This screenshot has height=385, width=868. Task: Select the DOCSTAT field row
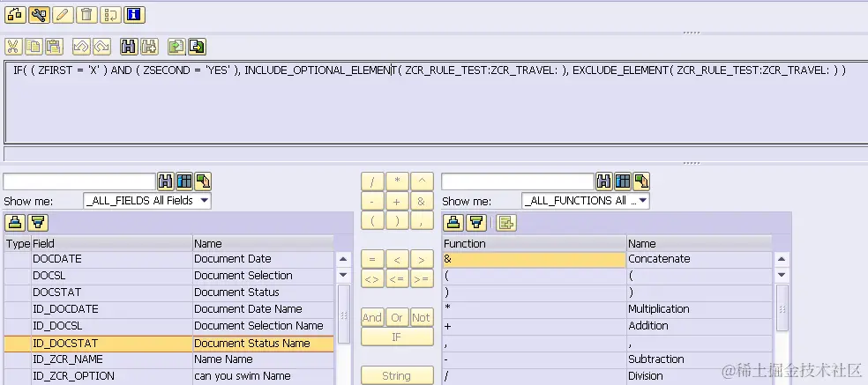click(168, 292)
